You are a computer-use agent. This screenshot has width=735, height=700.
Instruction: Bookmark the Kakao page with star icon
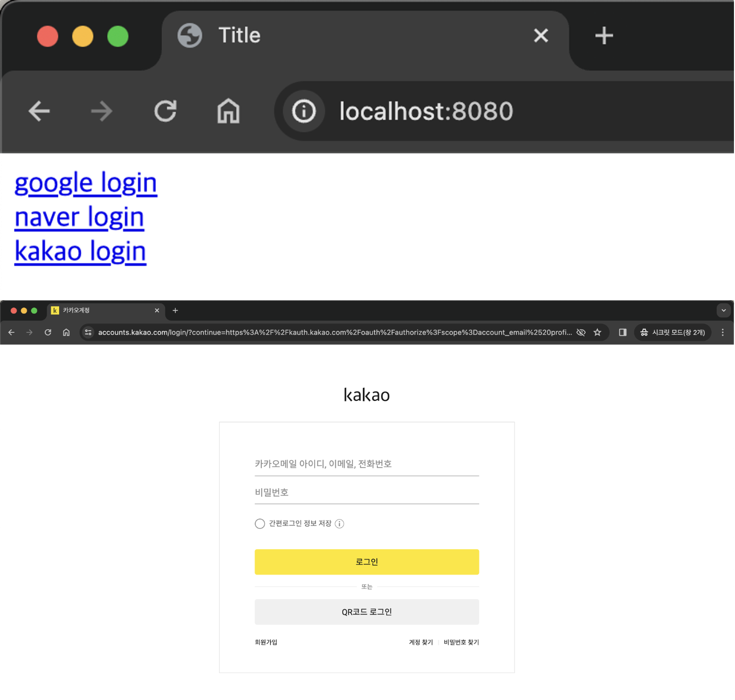(597, 332)
